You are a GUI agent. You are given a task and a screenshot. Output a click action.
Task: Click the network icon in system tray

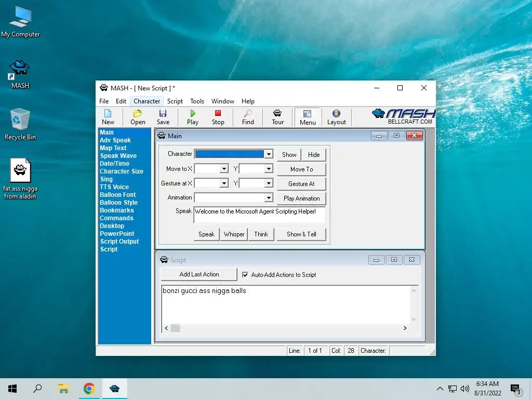pyautogui.click(x=453, y=389)
